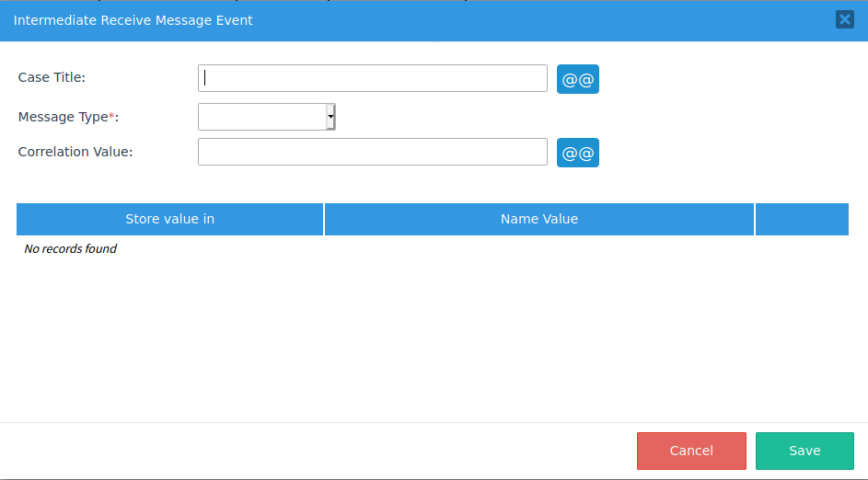This screenshot has height=480, width=868.
Task: Focus the Case Title text field
Action: 373,78
